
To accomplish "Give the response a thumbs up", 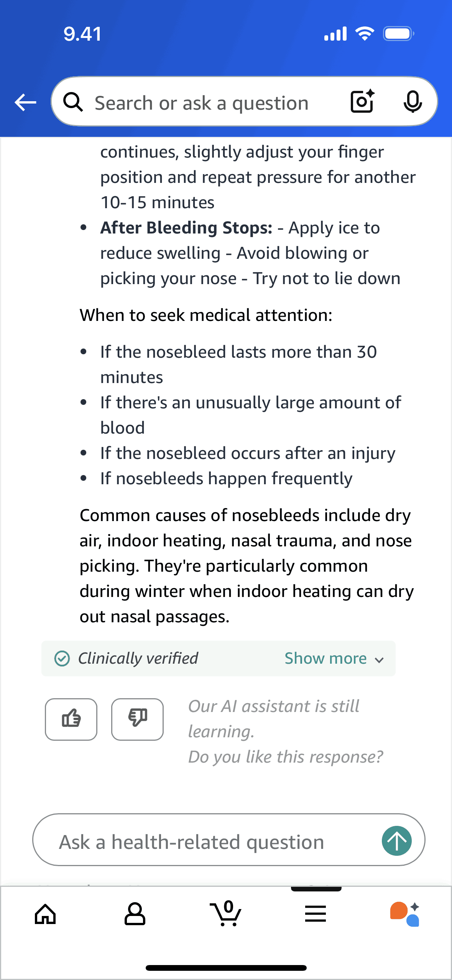I will pos(71,719).
